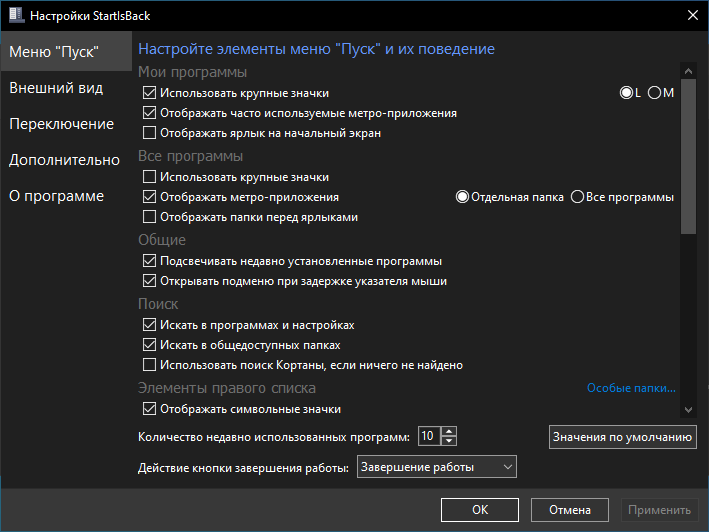Enable Отображать ярлык на начальный экран
Image resolution: width=709 pixels, height=532 pixels.
pyautogui.click(x=149, y=133)
